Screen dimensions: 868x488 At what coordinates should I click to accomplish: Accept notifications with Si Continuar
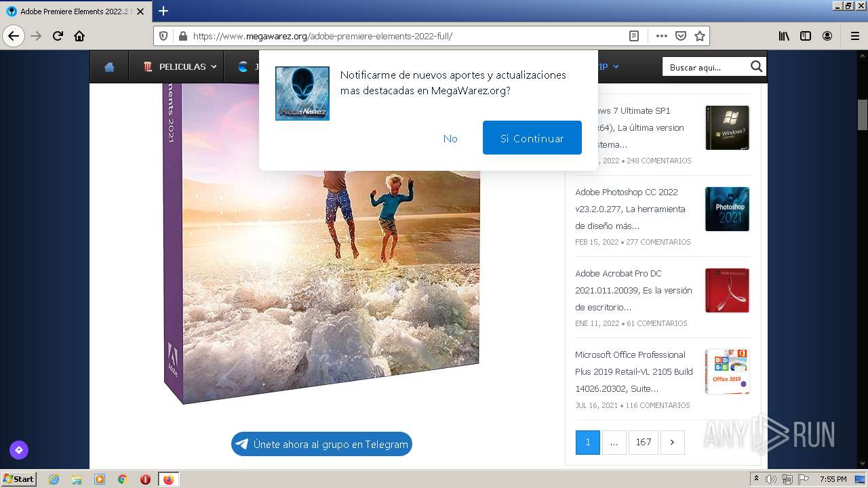point(532,138)
